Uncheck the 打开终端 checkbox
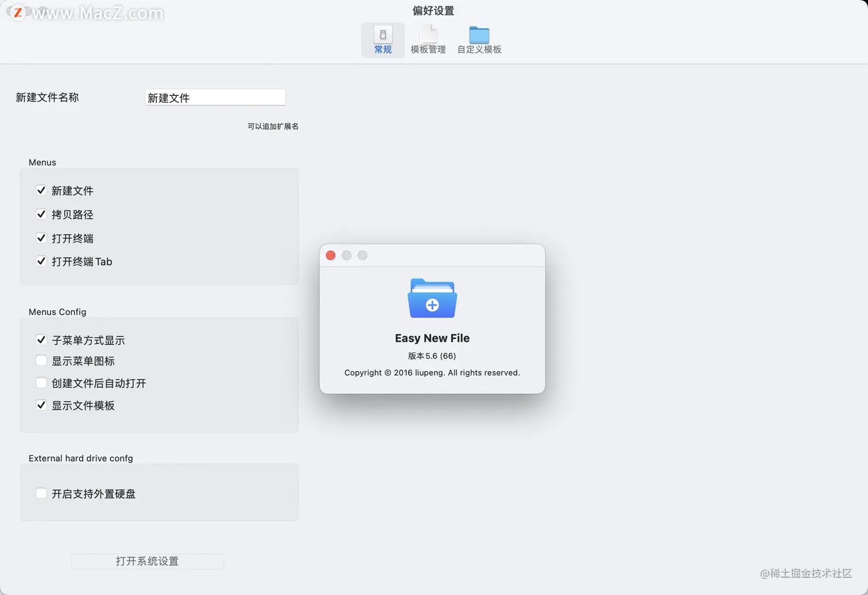 (x=41, y=238)
